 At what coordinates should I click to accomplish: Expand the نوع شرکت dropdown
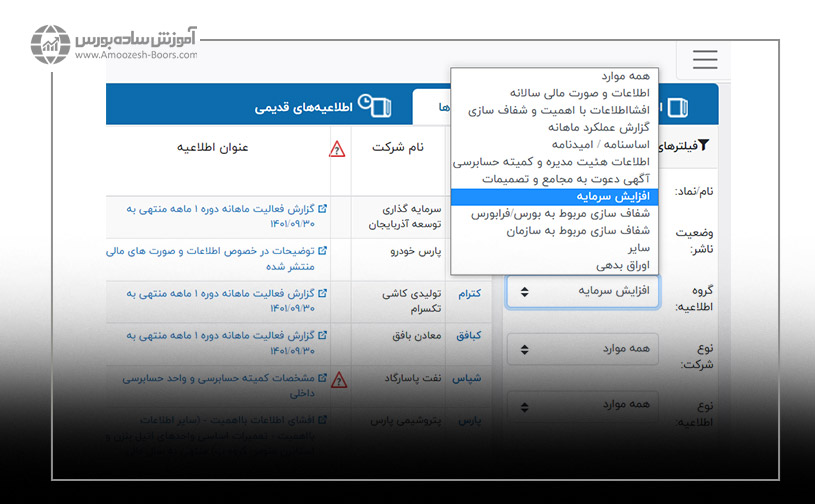[582, 349]
